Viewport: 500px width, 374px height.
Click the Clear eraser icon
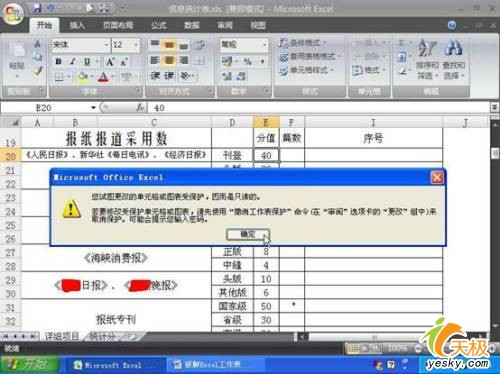tap(402, 71)
